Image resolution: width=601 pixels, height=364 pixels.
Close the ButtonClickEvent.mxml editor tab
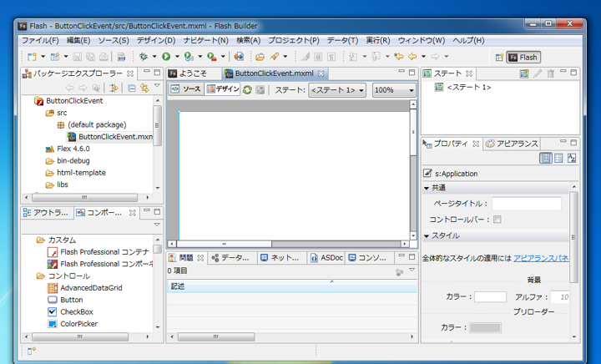click(x=321, y=73)
